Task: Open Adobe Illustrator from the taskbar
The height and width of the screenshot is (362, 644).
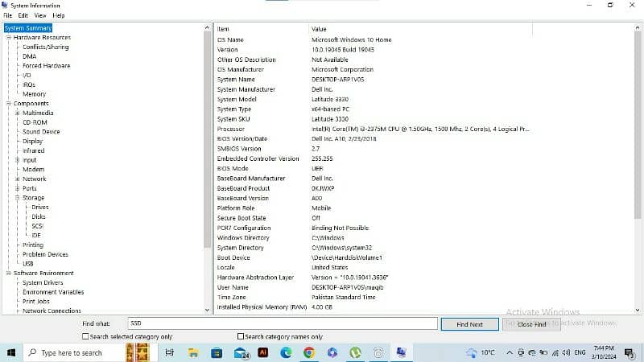Action: pyautogui.click(x=263, y=352)
